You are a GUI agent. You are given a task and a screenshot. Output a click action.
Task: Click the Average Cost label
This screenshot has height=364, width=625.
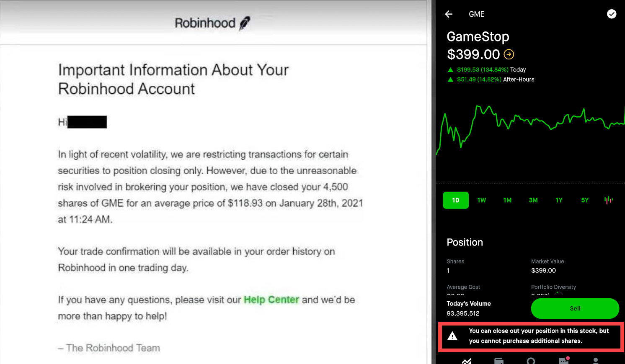click(463, 287)
